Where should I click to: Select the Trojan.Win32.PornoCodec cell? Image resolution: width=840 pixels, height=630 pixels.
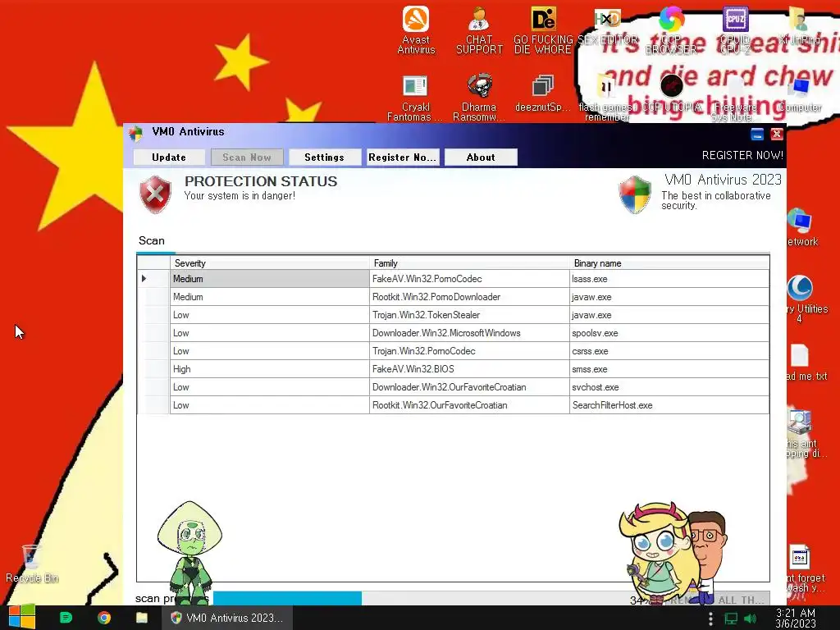pos(469,351)
